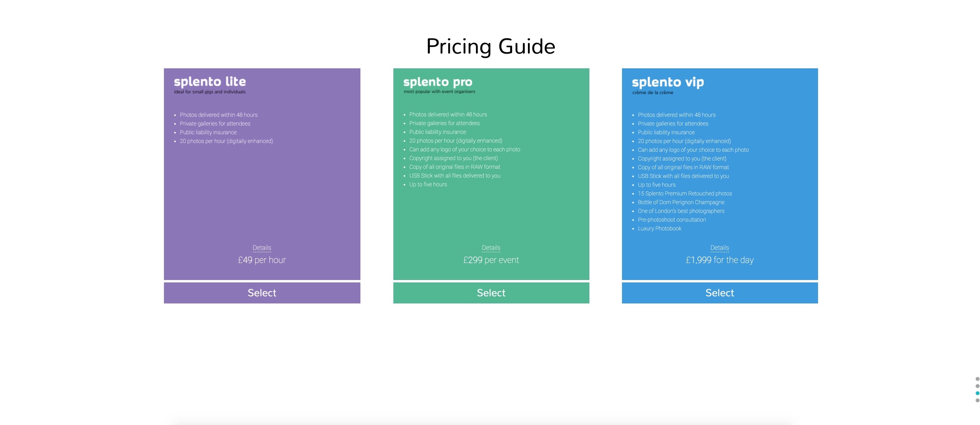
Task: Select the splento pro plan
Action: (491, 293)
